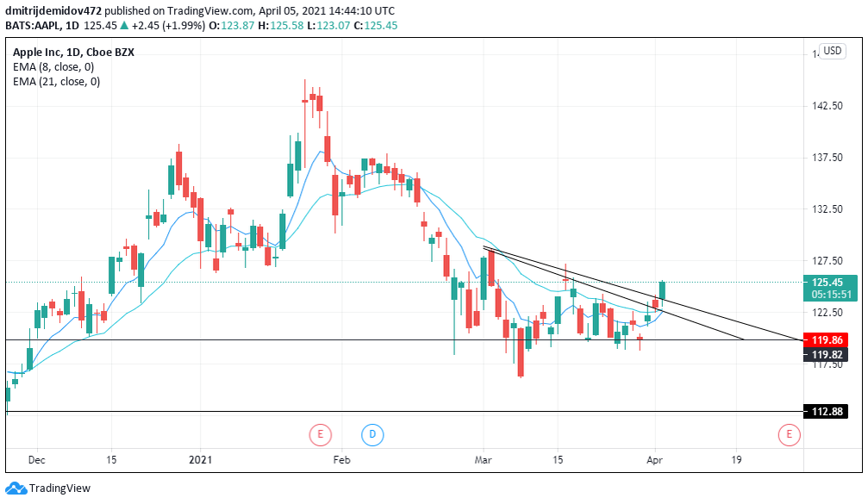Viewport: 868px width, 504px height.
Task: Click the 142.50 price axis label
Action: click(x=827, y=106)
